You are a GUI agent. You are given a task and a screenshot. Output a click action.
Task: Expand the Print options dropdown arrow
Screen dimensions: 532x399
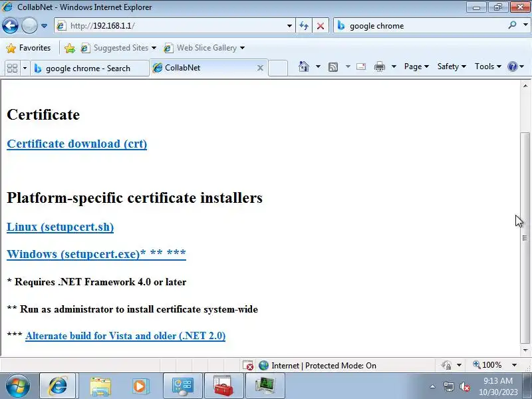(394, 66)
